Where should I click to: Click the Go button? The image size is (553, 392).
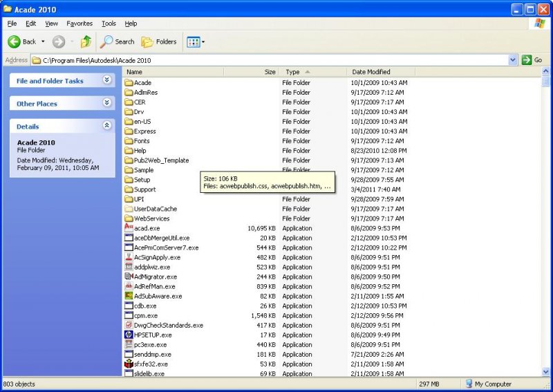pyautogui.click(x=532, y=60)
